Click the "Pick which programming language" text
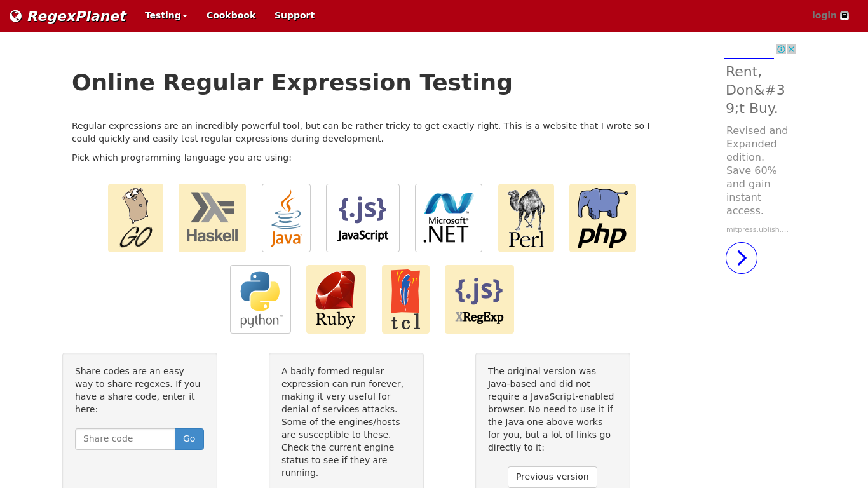Screen dimensions: 868x488 [182, 158]
